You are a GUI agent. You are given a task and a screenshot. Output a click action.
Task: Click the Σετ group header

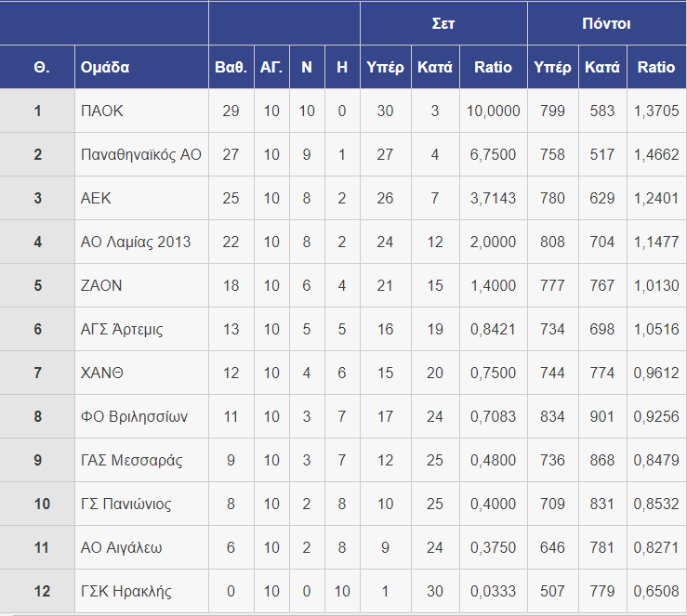coord(443,23)
